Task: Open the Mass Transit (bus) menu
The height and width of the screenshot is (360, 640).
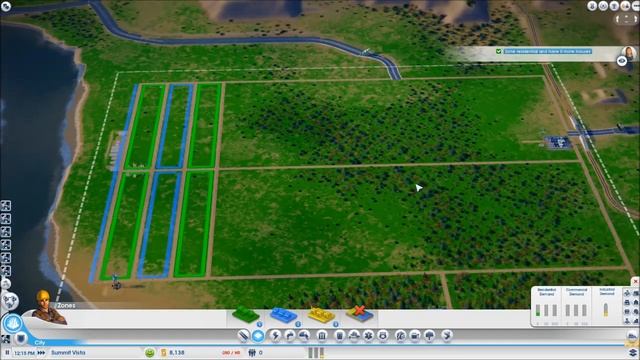Action: [415, 336]
